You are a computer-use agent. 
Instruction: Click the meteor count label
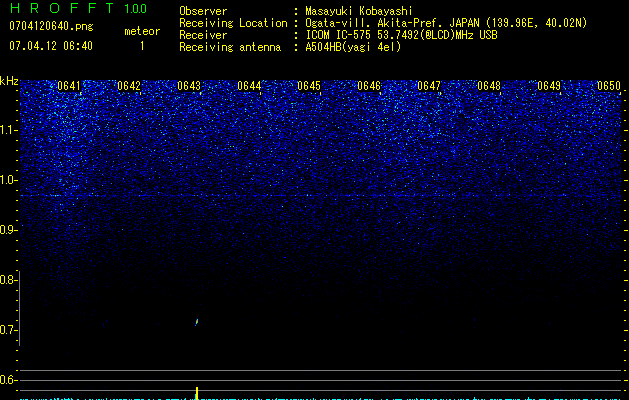142,31
